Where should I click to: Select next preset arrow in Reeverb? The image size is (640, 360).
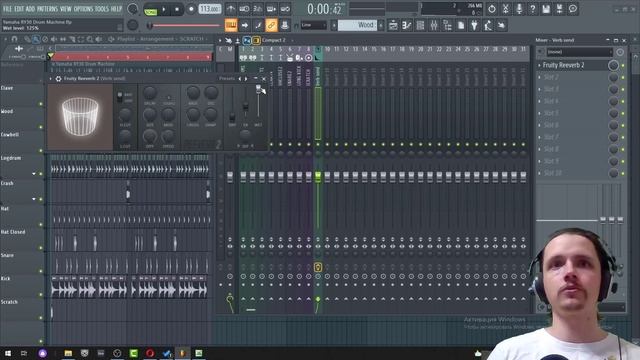(246, 78)
